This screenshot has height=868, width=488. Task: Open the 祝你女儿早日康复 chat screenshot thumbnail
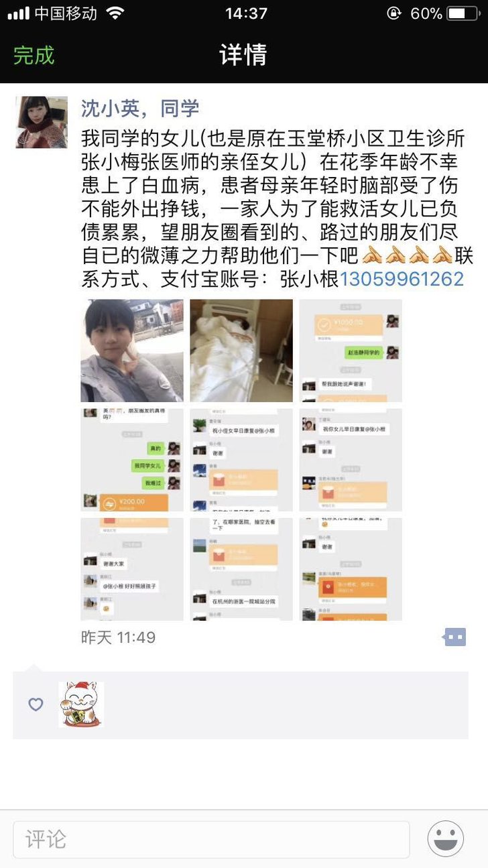point(351,460)
